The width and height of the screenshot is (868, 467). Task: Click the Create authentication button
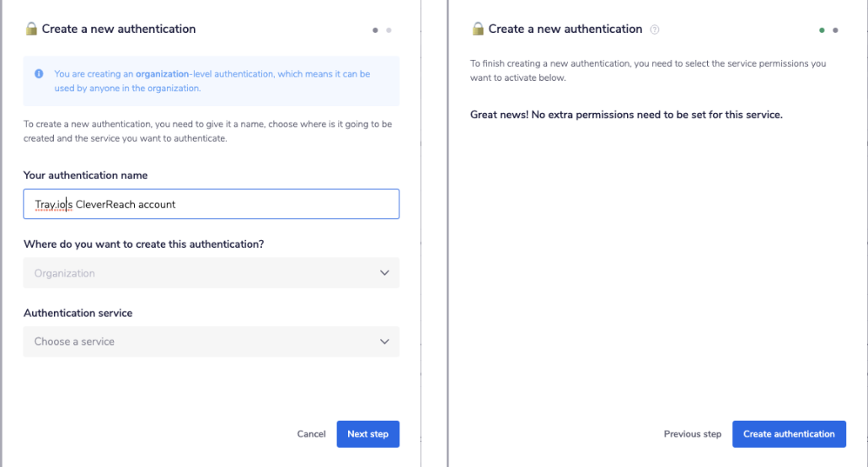click(x=789, y=434)
